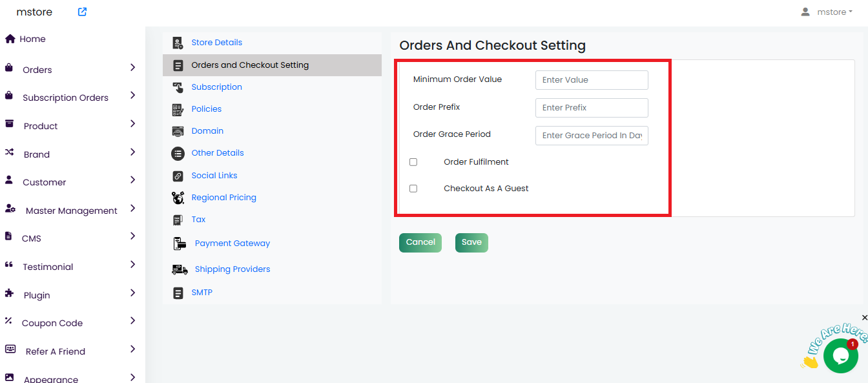Click the Home house icon in sidebar
The height and width of the screenshot is (383, 868).
(x=10, y=39)
